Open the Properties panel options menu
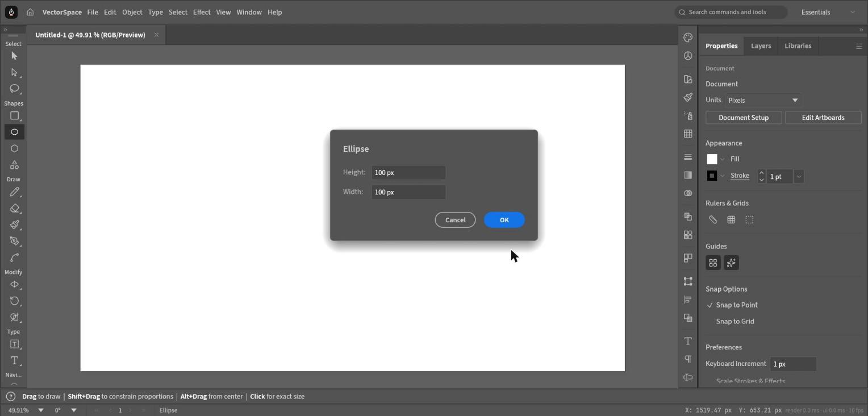The image size is (868, 416). 859,46
